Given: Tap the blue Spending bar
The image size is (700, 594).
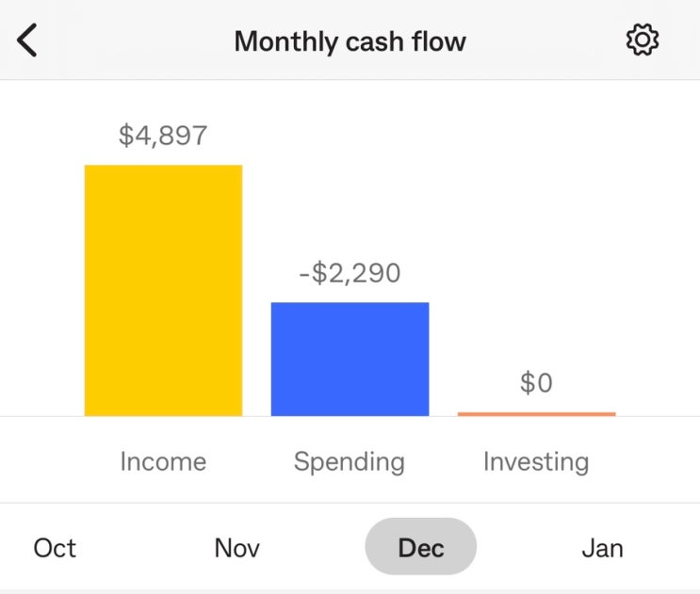Looking at the screenshot, I should click(350, 359).
